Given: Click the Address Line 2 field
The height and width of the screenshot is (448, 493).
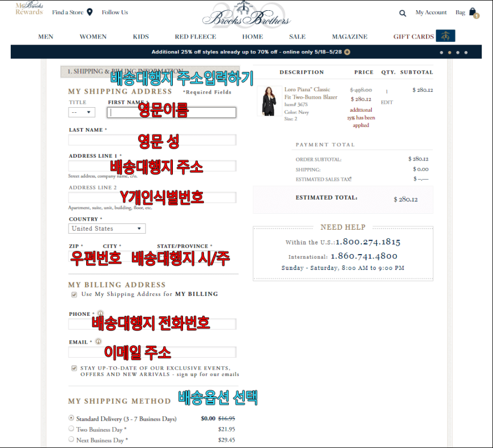Looking at the screenshot, I should click(152, 197).
